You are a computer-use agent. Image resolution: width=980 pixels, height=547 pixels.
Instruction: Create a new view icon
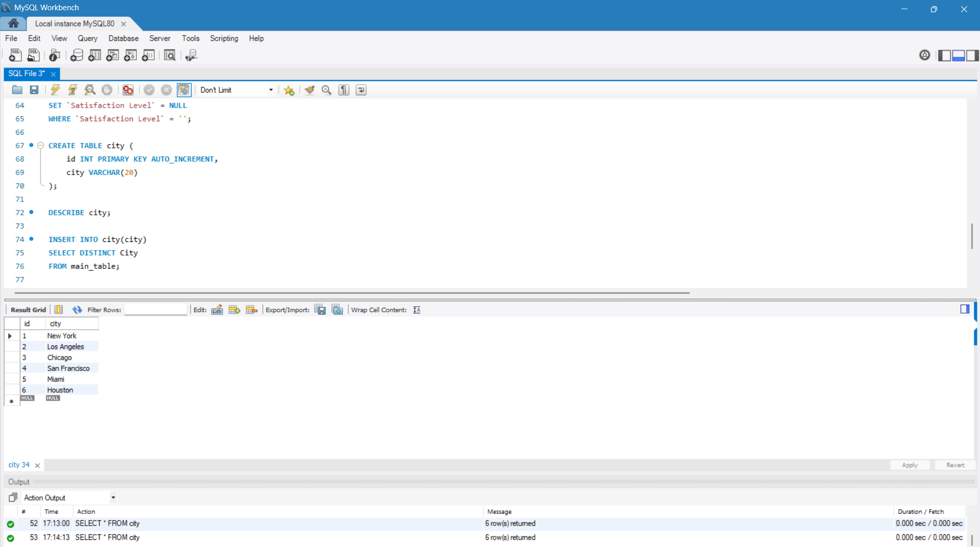[112, 55]
